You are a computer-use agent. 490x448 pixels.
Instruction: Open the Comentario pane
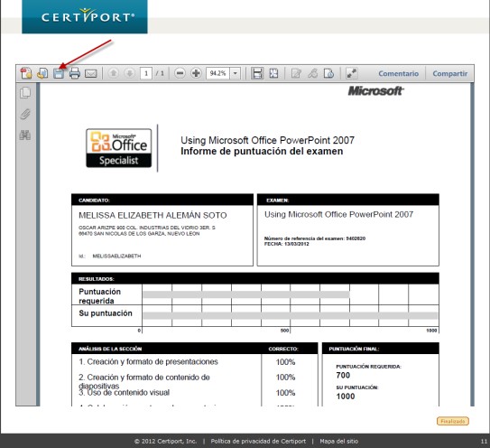click(399, 73)
